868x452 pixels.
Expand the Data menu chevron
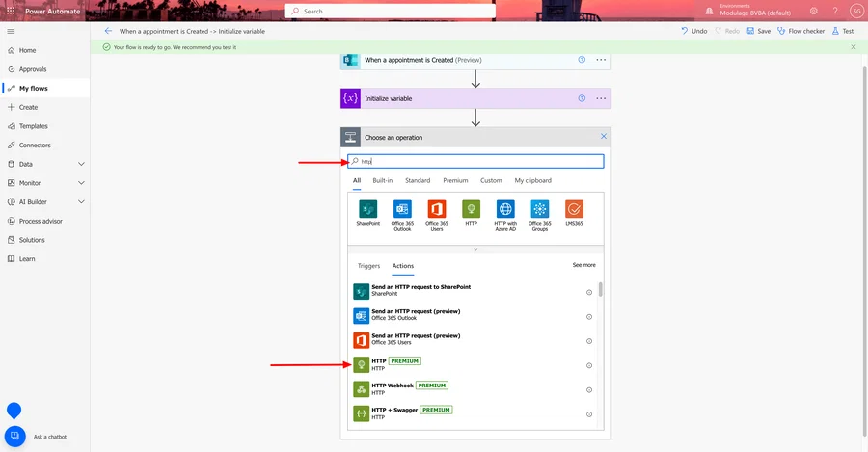(x=81, y=164)
